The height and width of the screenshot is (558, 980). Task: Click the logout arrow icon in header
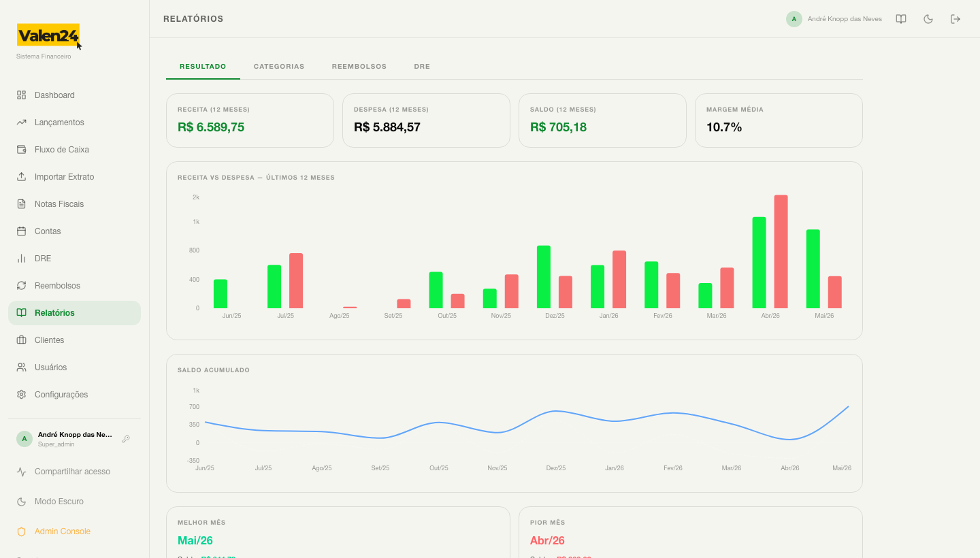click(955, 19)
